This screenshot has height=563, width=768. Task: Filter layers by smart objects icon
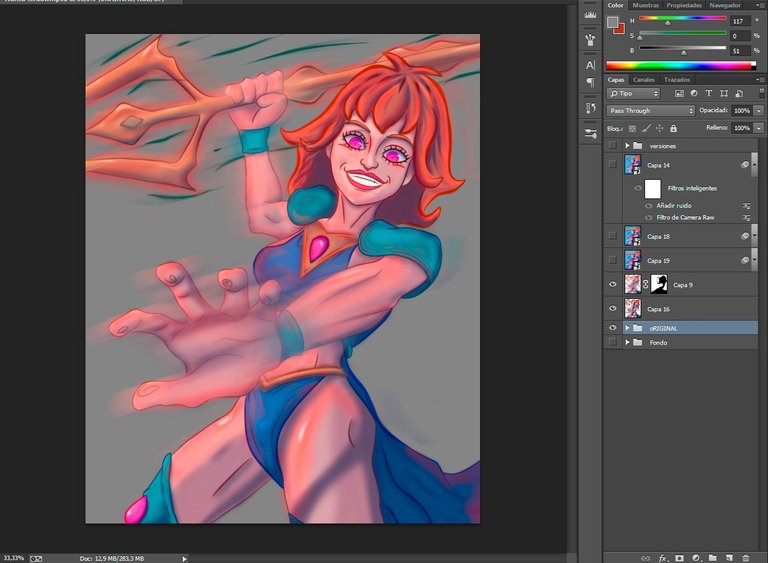(x=739, y=94)
